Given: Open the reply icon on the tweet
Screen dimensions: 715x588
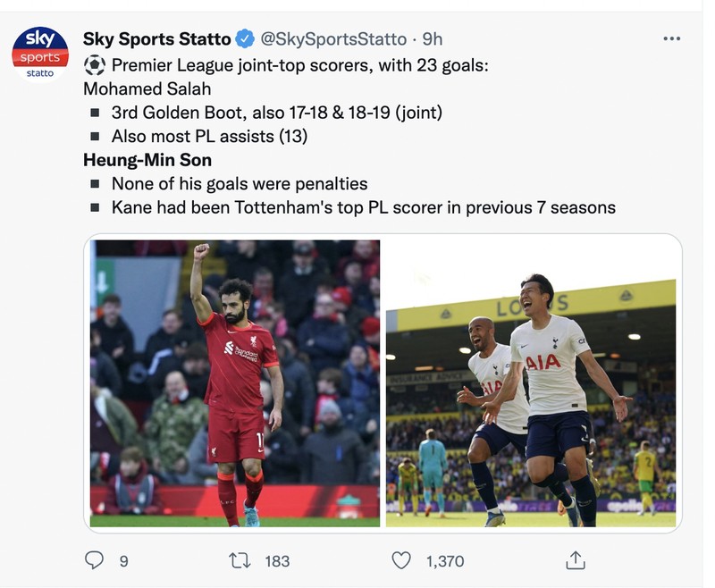Looking at the screenshot, I should pyautogui.click(x=93, y=562).
